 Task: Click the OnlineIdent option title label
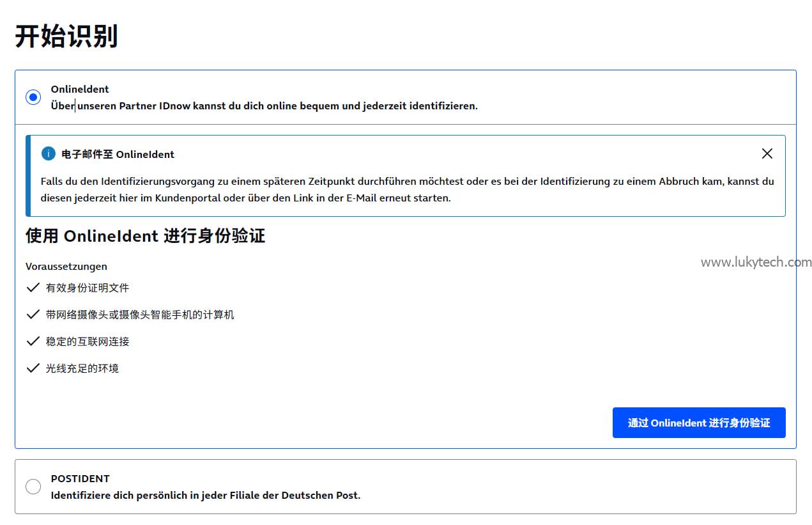[x=80, y=90]
